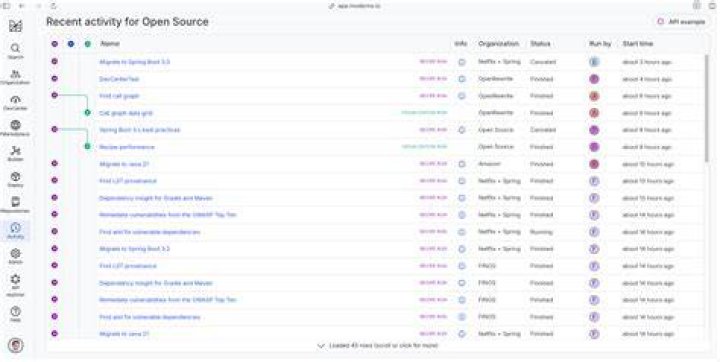Open DevCenter in the sidebar
The width and height of the screenshot is (720, 362).
[x=15, y=103]
